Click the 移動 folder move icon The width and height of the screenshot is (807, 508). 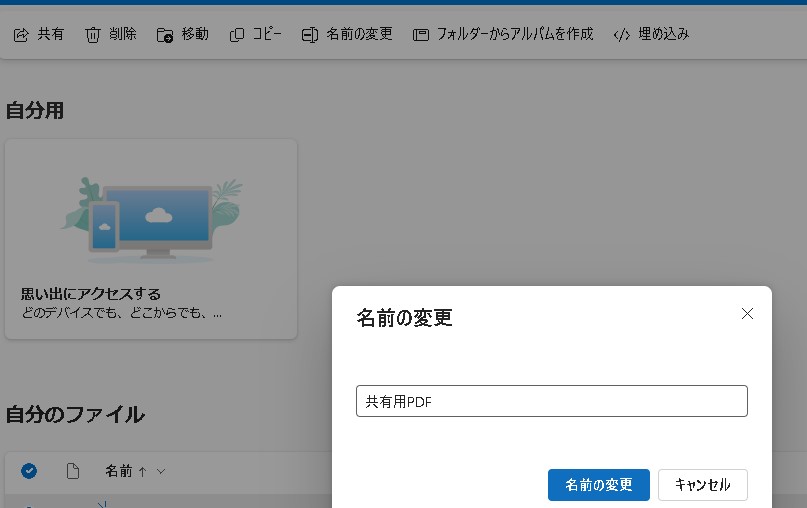pyautogui.click(x=165, y=35)
